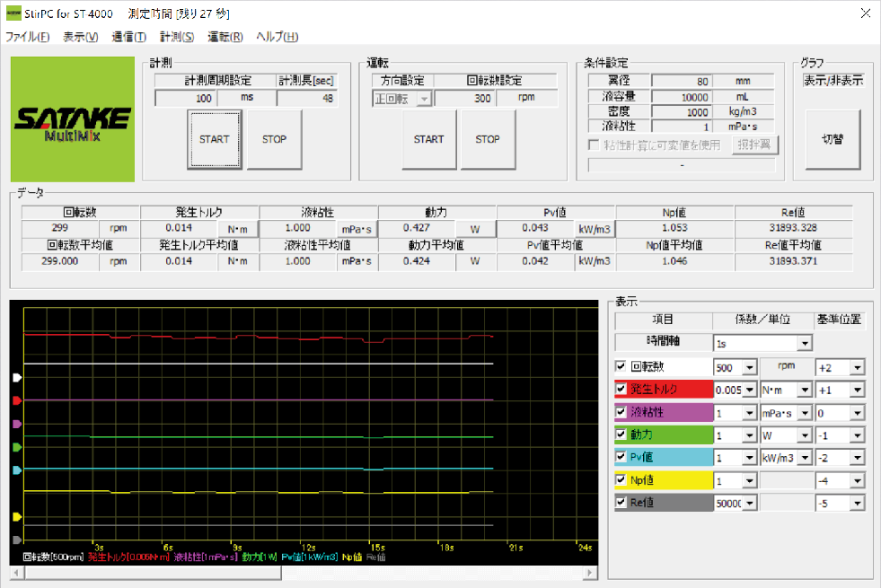Click the green 動力 baseline marker beside the graph
The height and width of the screenshot is (588, 881).
coord(17,447)
